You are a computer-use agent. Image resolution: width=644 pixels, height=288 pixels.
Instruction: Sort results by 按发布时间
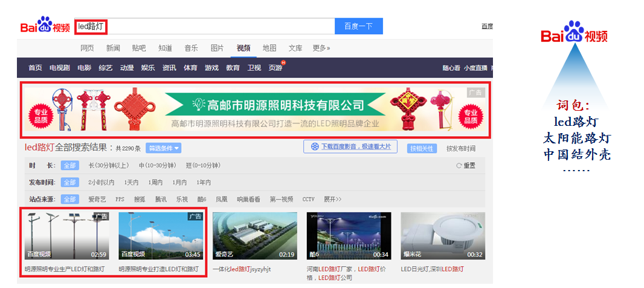coord(461,148)
